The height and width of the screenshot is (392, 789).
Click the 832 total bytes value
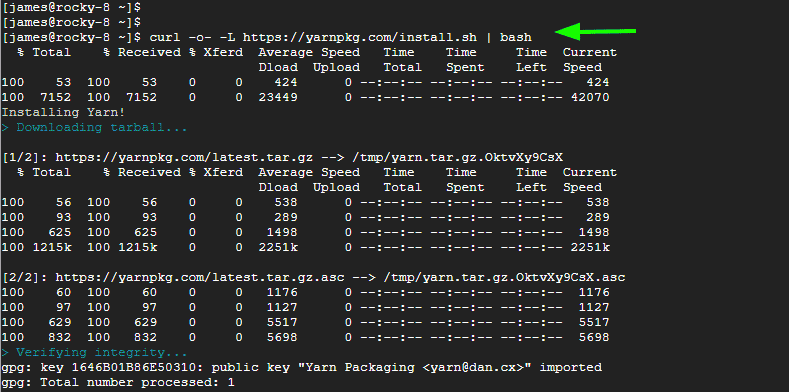coord(60,337)
